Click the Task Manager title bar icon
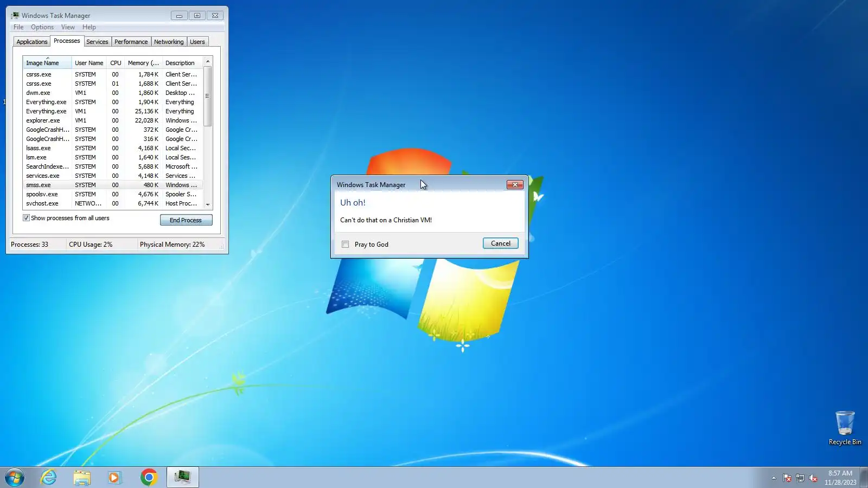This screenshot has height=488, width=868. coord(15,16)
